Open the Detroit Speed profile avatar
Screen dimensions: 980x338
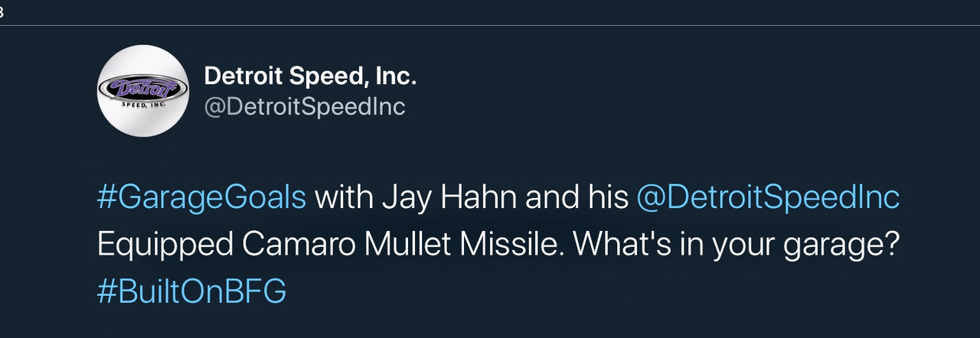click(x=144, y=90)
